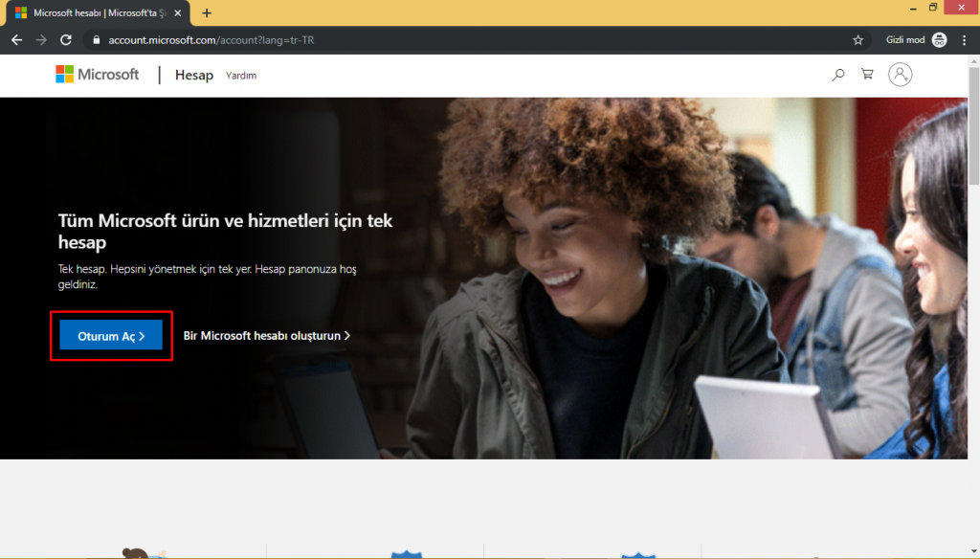980x559 pixels.
Task: Open the Gizli mod incognito indicator
Action: 916,40
